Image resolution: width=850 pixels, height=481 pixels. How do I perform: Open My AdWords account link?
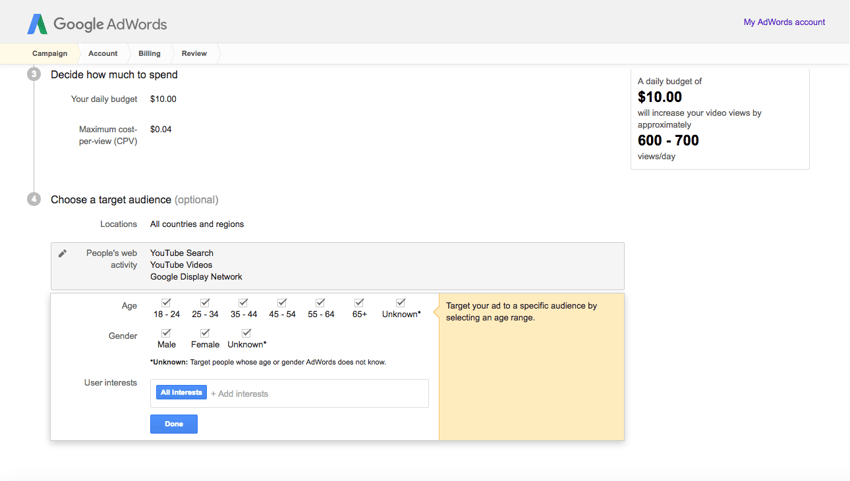pos(784,22)
